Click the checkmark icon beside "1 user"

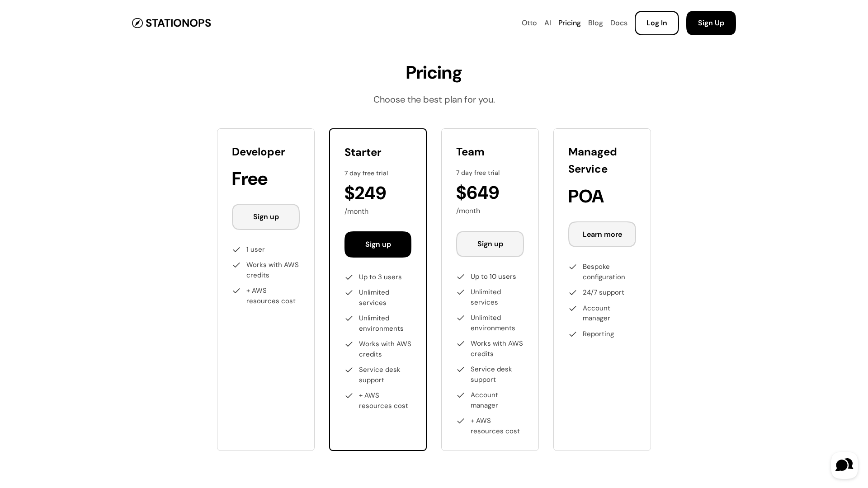[236, 250]
